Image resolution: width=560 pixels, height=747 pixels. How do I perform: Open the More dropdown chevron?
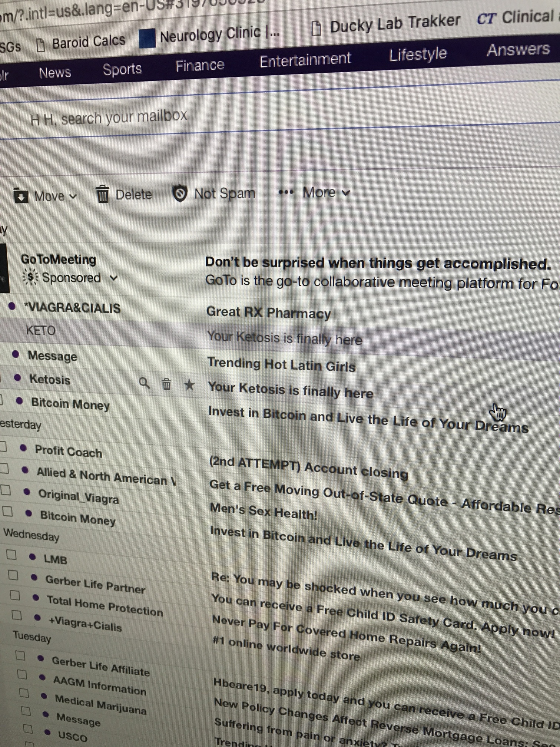[345, 193]
